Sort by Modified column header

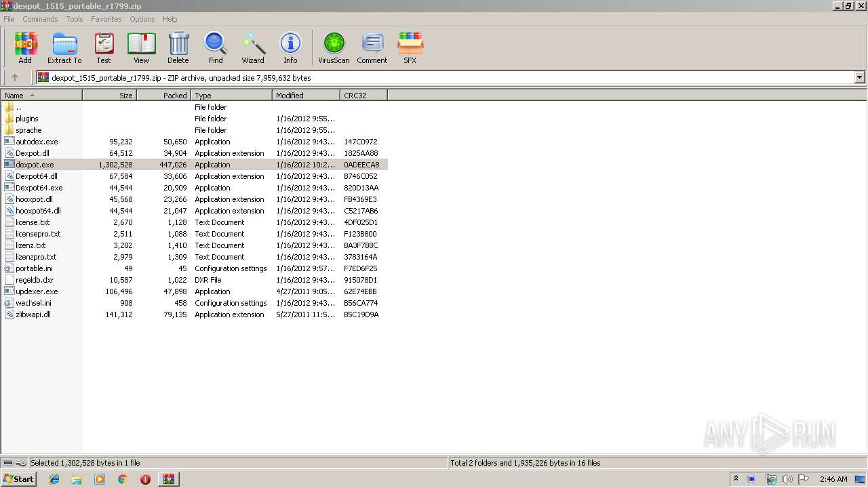[307, 96]
